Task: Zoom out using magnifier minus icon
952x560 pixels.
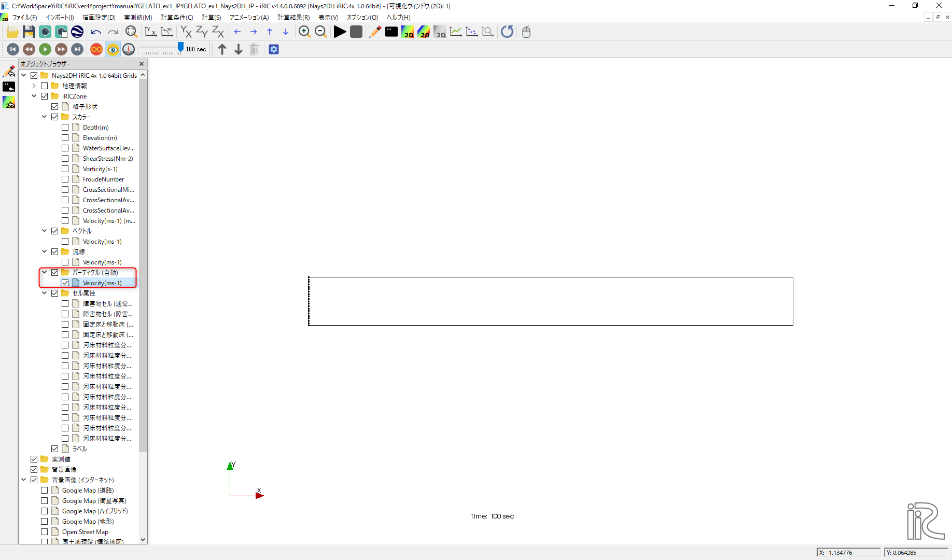Action: (321, 32)
